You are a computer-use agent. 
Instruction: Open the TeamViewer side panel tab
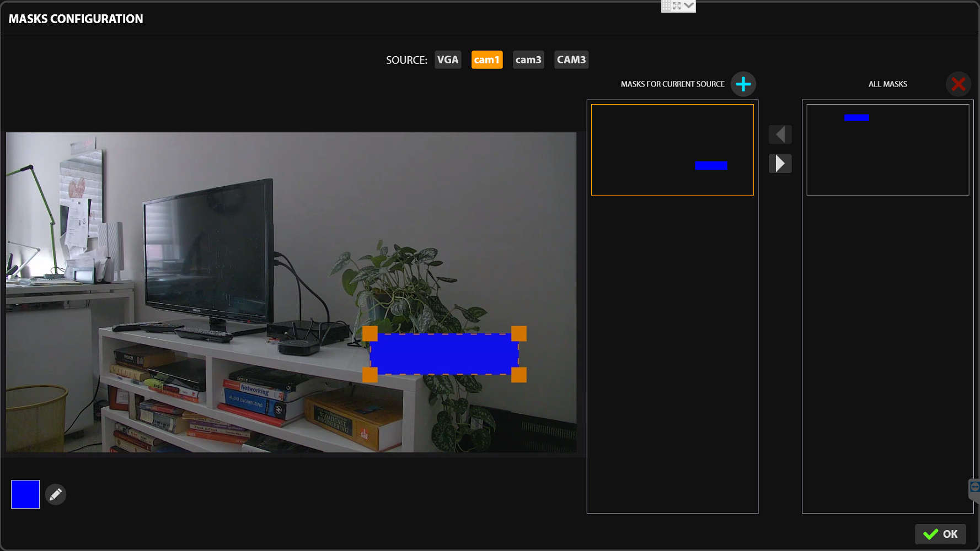click(974, 489)
